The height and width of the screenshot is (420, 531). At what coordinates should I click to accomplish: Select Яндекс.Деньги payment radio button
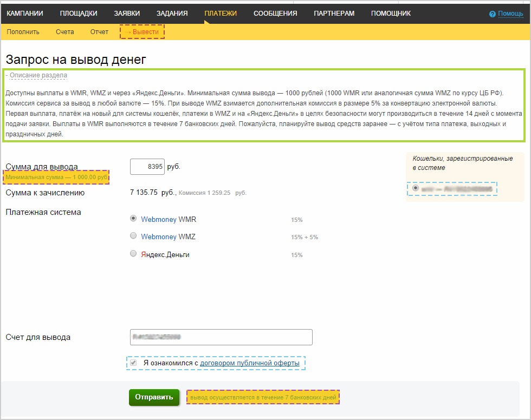point(133,253)
